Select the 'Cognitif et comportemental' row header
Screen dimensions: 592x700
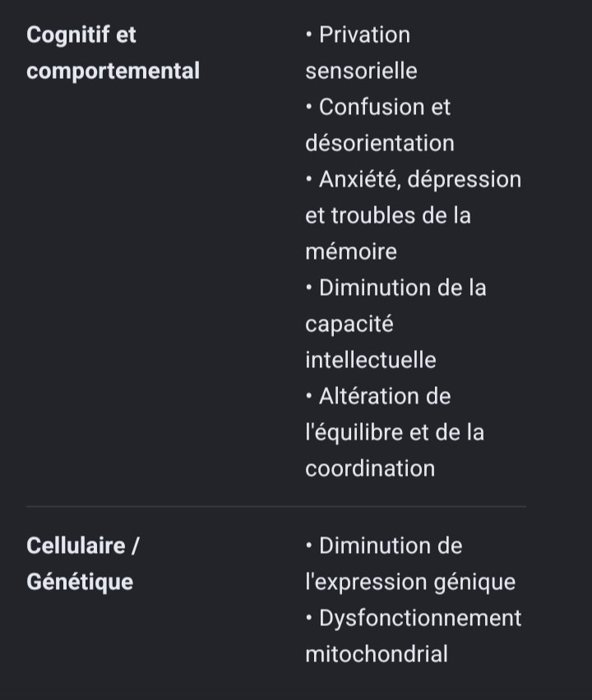coord(113,53)
